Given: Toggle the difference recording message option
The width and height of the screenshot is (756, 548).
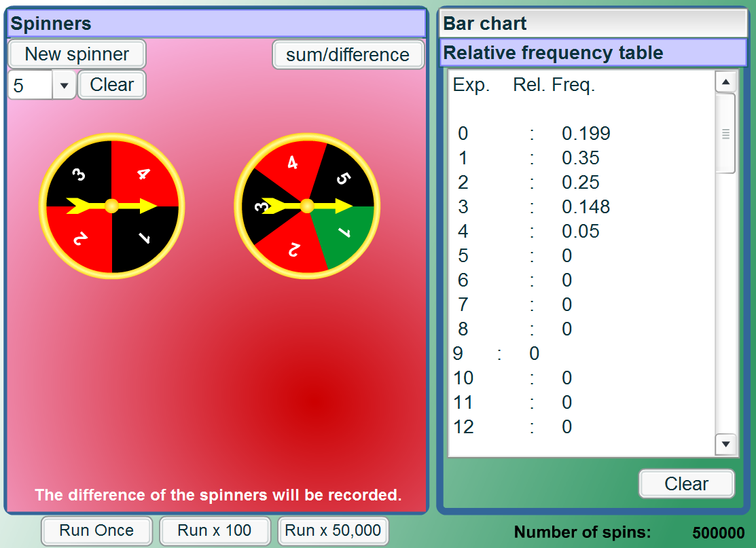Looking at the screenshot, I should [x=348, y=55].
